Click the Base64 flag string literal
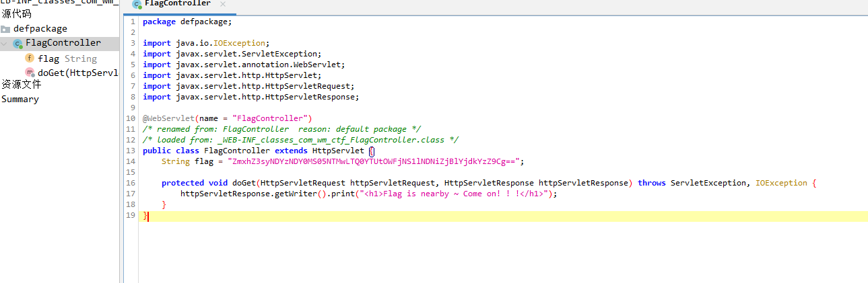This screenshot has width=868, height=283. (x=374, y=161)
